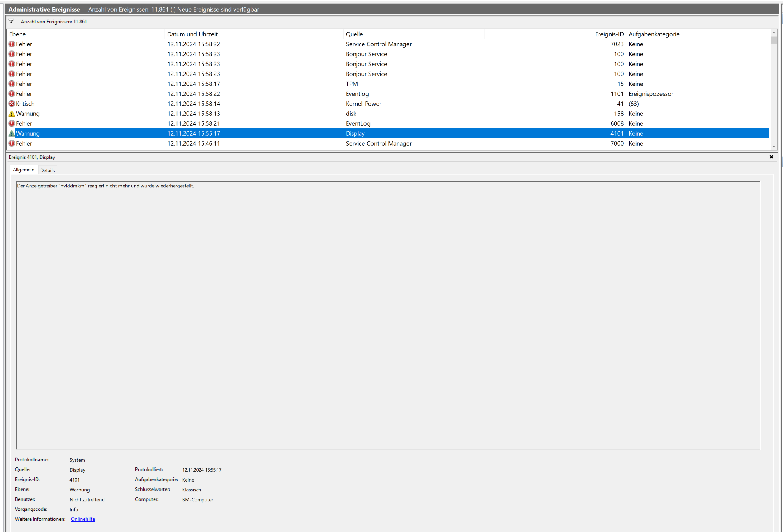783x532 pixels.
Task: Click the error icon on the EventLog 6008 row
Action: pyautogui.click(x=12, y=124)
